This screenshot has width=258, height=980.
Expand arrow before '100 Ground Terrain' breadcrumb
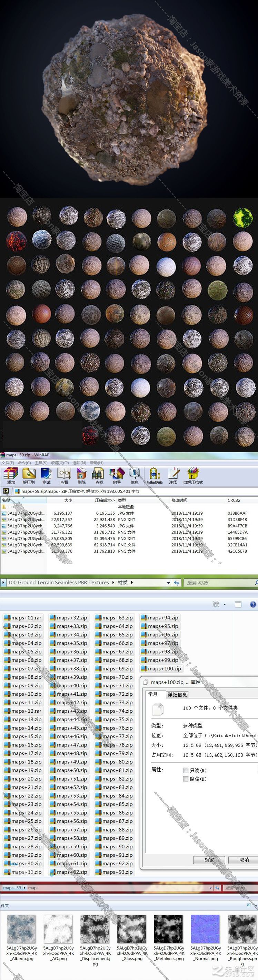(x=3, y=582)
